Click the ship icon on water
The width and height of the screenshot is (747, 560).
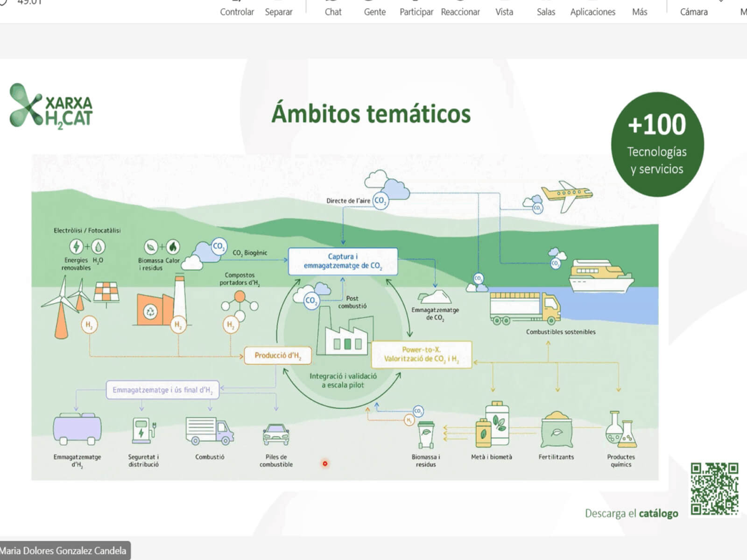point(600,275)
